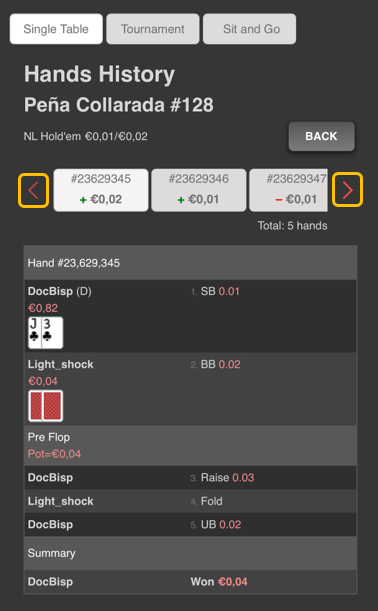The image size is (378, 611).
Task: Select hand #23629345 card
Action: coord(101,190)
